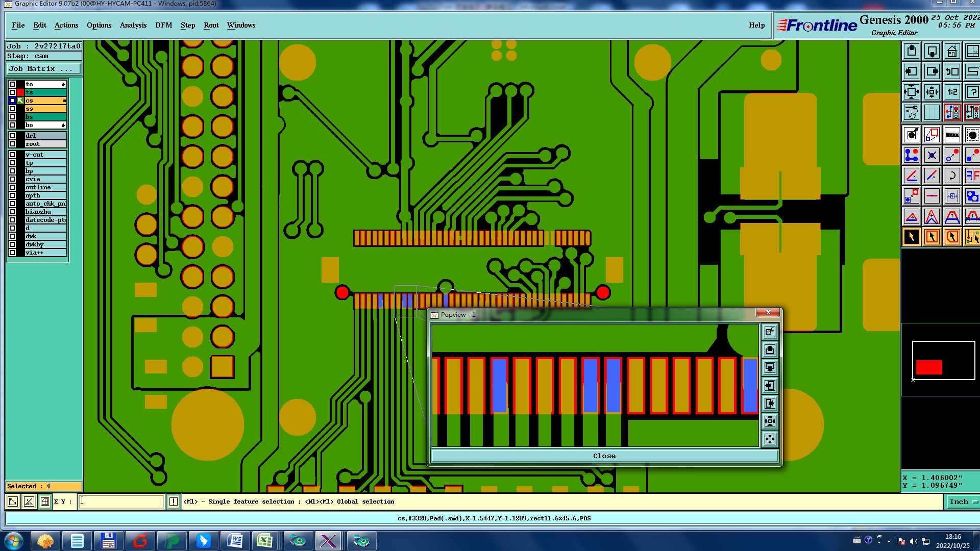Open the DFM menu
This screenshot has height=551, width=980.
tap(163, 25)
